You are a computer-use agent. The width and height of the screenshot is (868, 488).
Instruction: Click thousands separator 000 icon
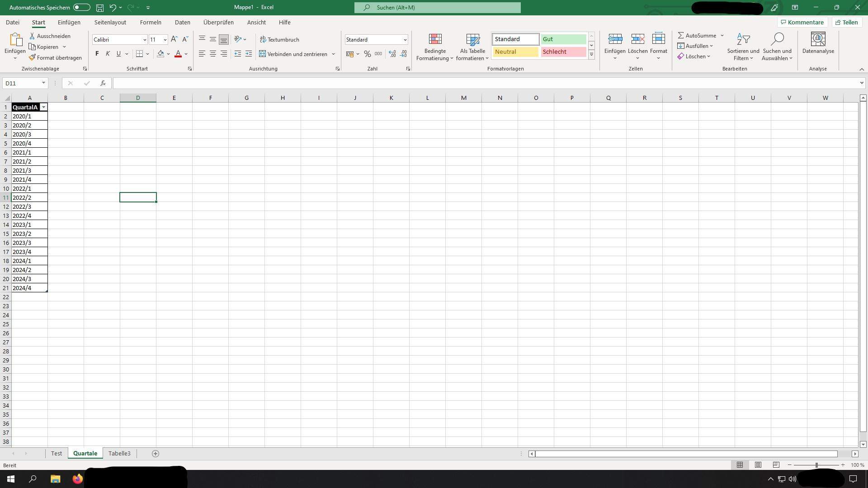pos(378,54)
